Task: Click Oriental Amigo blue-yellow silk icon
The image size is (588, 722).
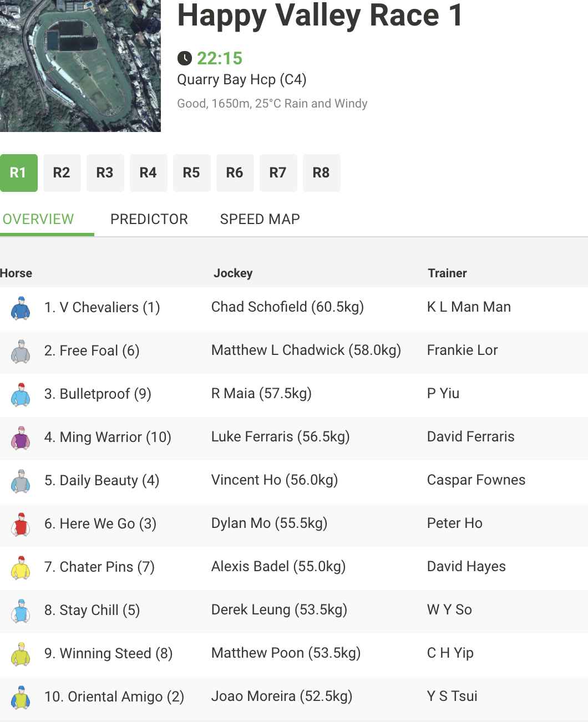Action: (x=21, y=697)
